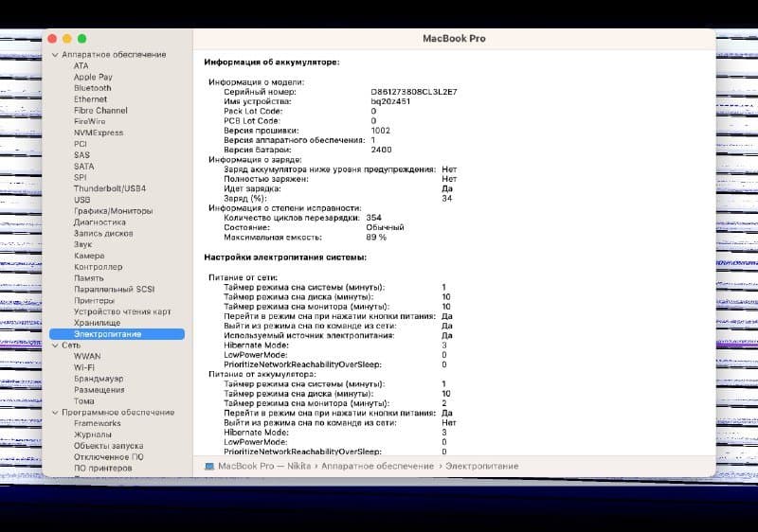Collapse the Сеть section chevron

click(x=55, y=346)
